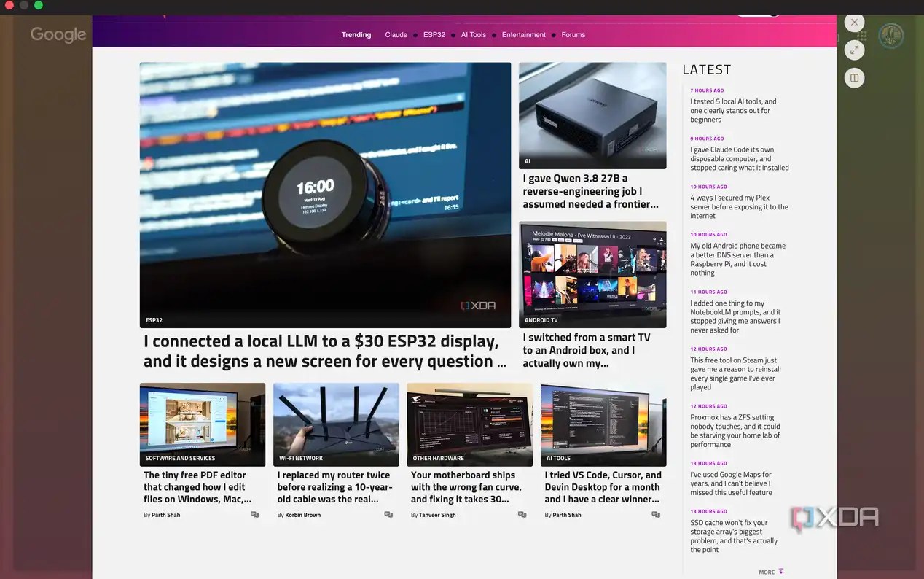The width and height of the screenshot is (924, 579).
Task: Click the mini PC image above the Qwen article
Action: [592, 115]
